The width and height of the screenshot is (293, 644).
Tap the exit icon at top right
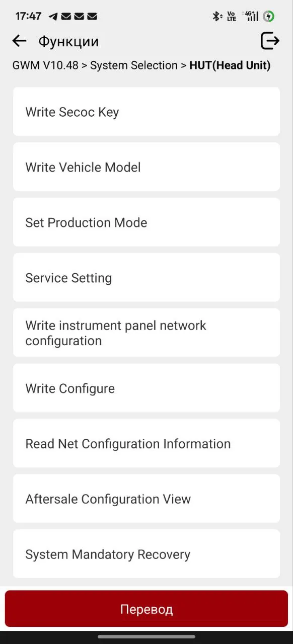pos(270,41)
